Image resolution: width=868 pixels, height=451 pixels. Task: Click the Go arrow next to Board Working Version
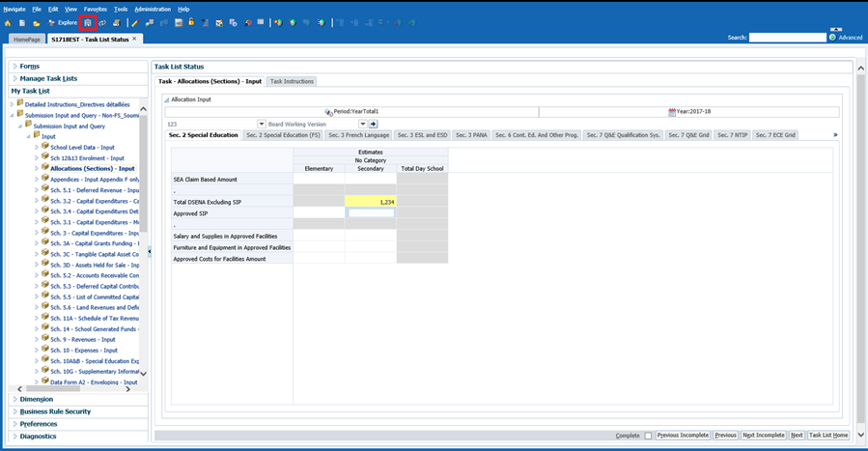(x=374, y=124)
